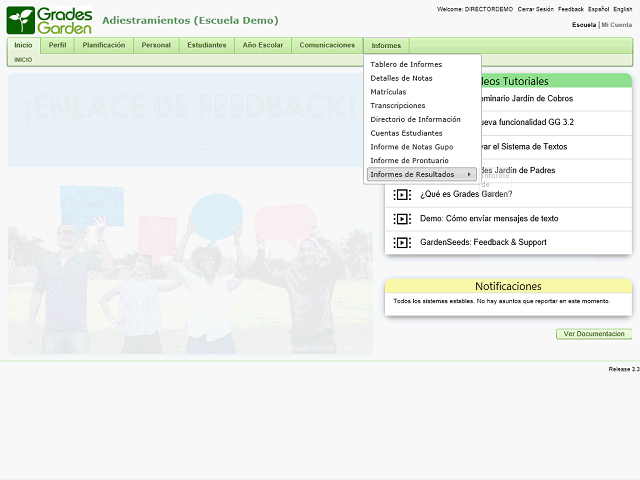
Task: Open the Comunicaciones menu
Action: pos(327,45)
